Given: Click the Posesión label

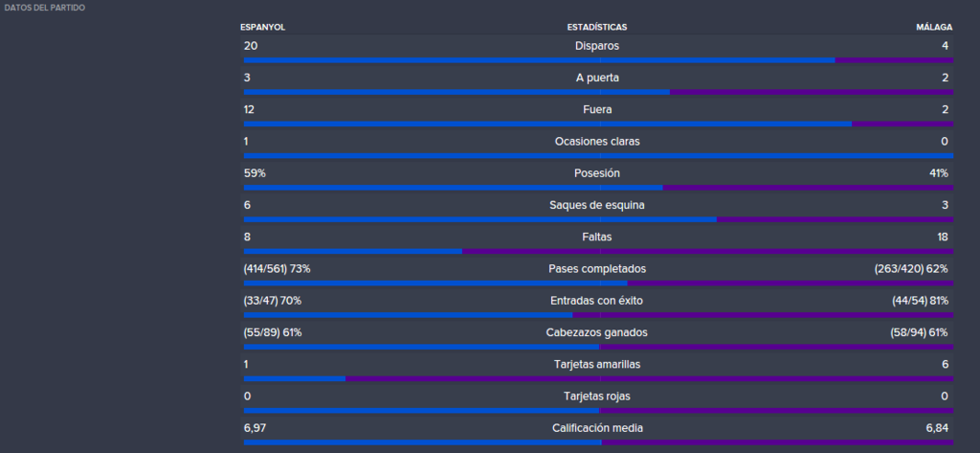Looking at the screenshot, I should tap(597, 173).
